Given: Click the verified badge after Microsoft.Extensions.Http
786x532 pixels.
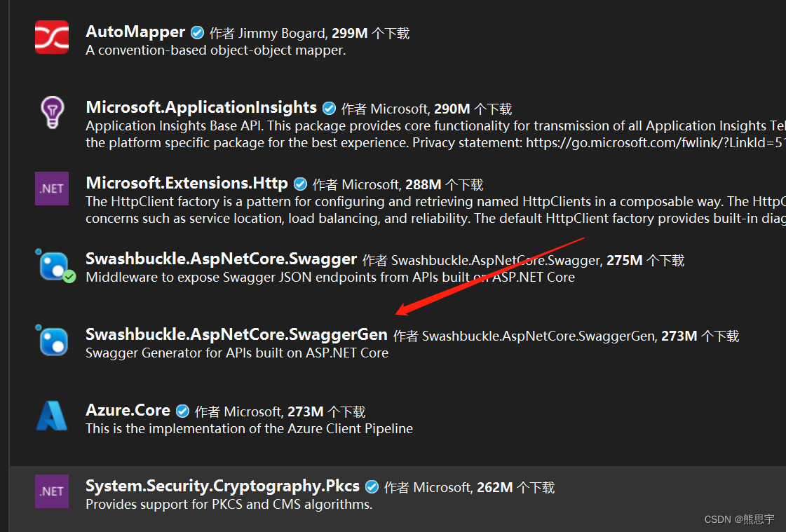Looking at the screenshot, I should [300, 184].
